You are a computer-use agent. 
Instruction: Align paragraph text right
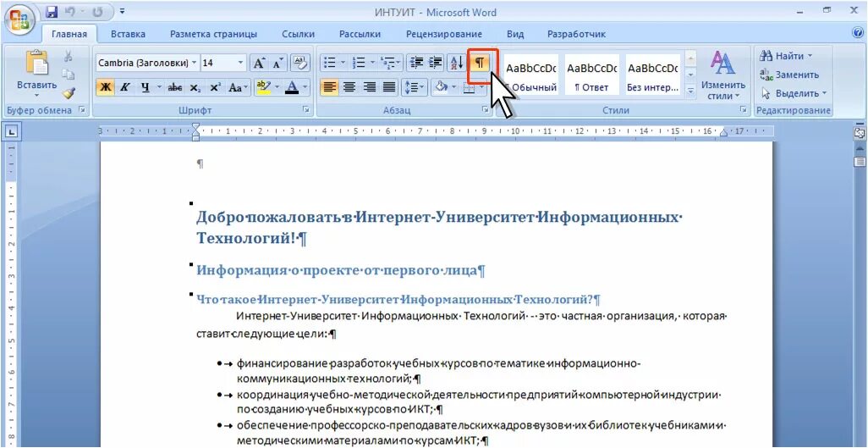369,87
